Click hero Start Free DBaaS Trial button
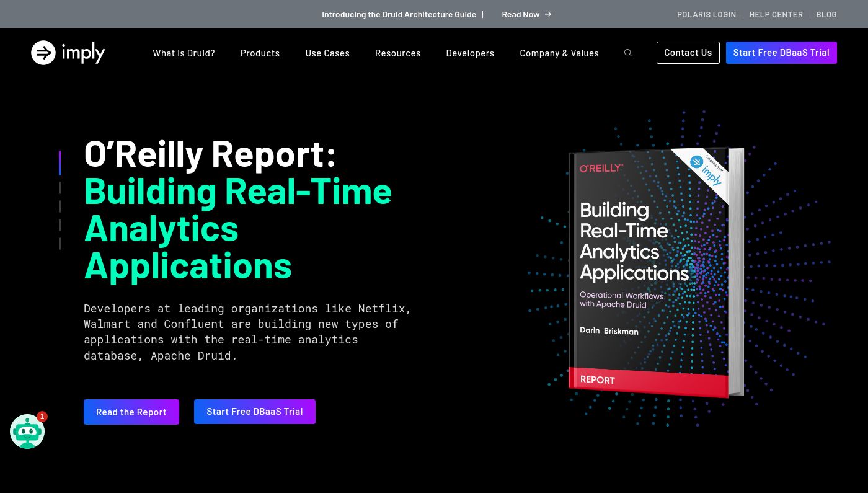Image resolution: width=868 pixels, height=496 pixels. click(x=255, y=412)
